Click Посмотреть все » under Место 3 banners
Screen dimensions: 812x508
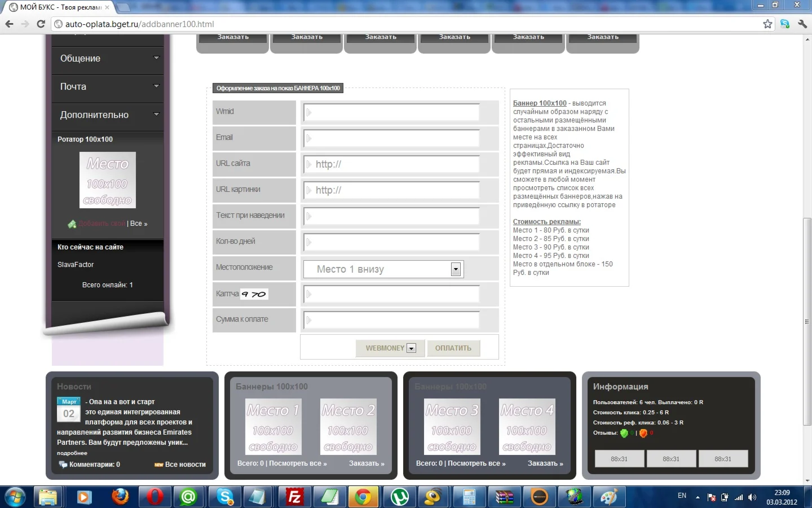tap(476, 463)
